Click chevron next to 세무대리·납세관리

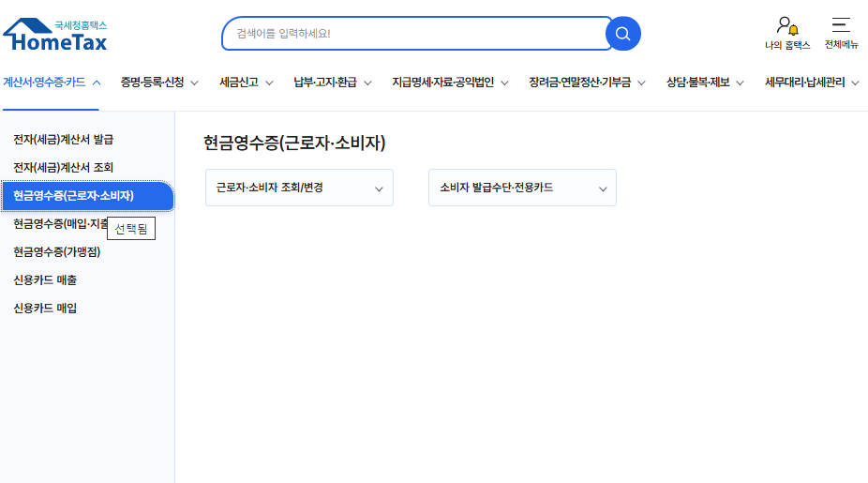point(855,83)
